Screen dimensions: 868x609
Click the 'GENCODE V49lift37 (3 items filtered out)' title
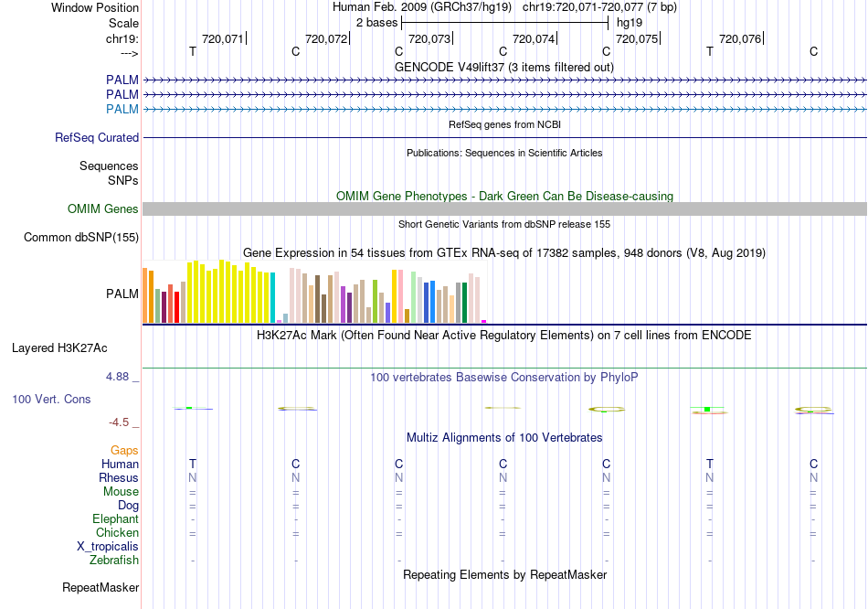(504, 67)
